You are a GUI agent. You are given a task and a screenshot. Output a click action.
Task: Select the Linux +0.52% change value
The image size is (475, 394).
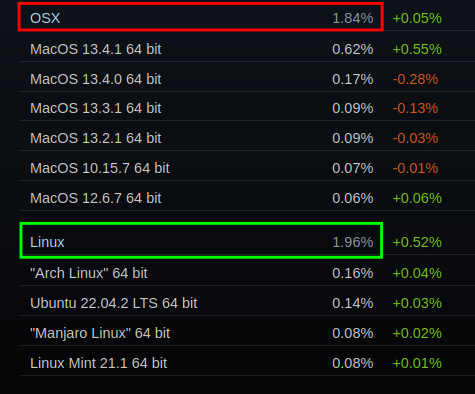pos(417,242)
